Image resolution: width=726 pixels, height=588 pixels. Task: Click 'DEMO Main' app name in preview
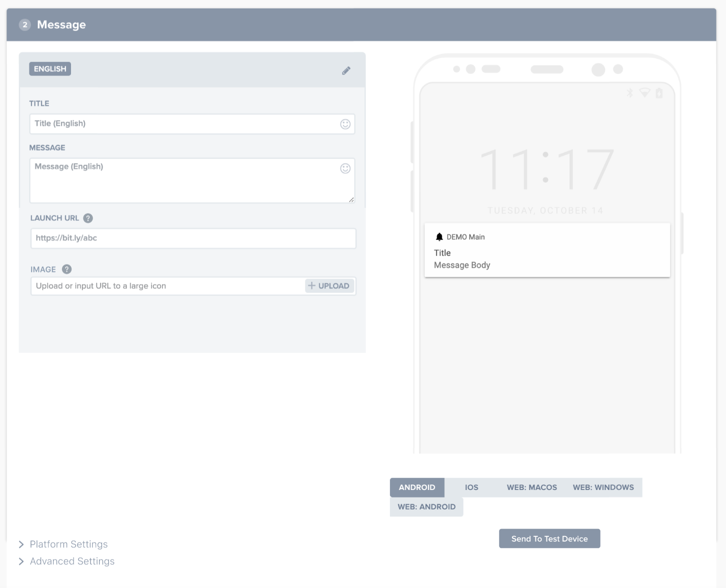click(x=465, y=237)
